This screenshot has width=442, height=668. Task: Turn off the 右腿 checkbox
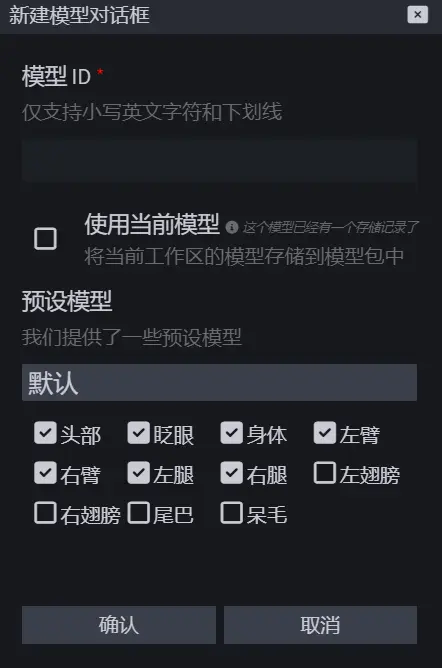(232, 473)
